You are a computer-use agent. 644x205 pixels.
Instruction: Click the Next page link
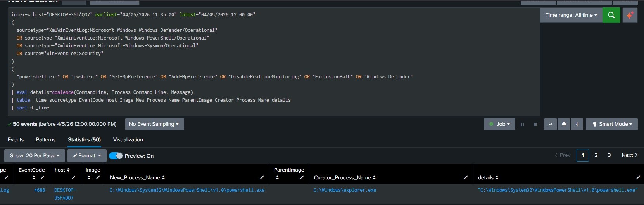630,155
